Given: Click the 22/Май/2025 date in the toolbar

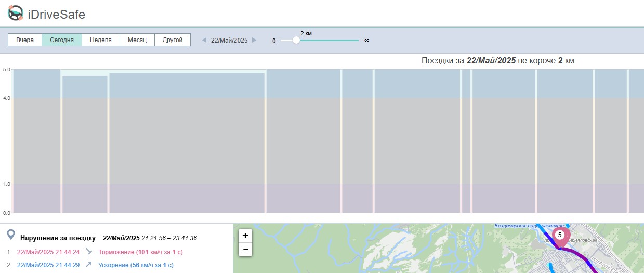Looking at the screenshot, I should coord(229,40).
